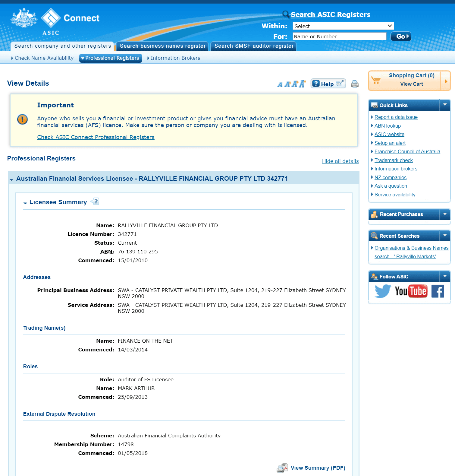Click the ABN abbreviation label
The height and width of the screenshot is (476, 455).
click(x=107, y=252)
